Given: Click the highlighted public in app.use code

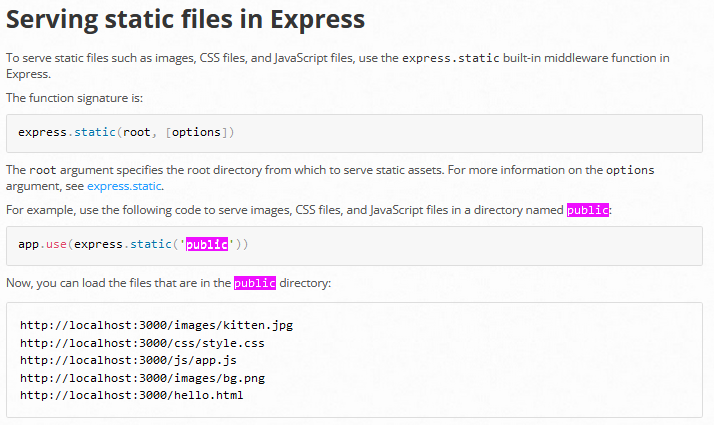Looking at the screenshot, I should pyautogui.click(x=207, y=244).
